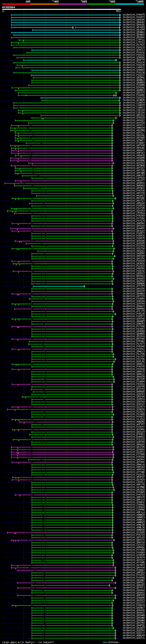Image resolution: width=146 pixels, height=644 pixels.
Task: Open hit UniRef100_Q5VBK1
Action: (134, 32)
